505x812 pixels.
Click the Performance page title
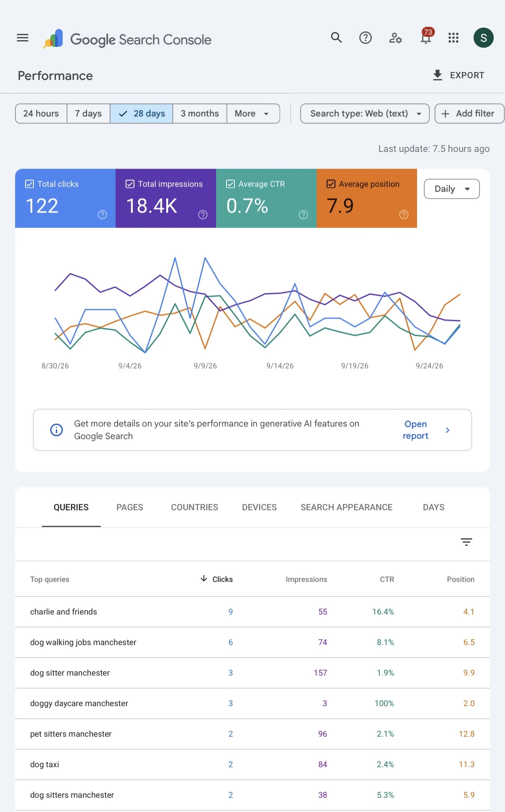click(55, 76)
